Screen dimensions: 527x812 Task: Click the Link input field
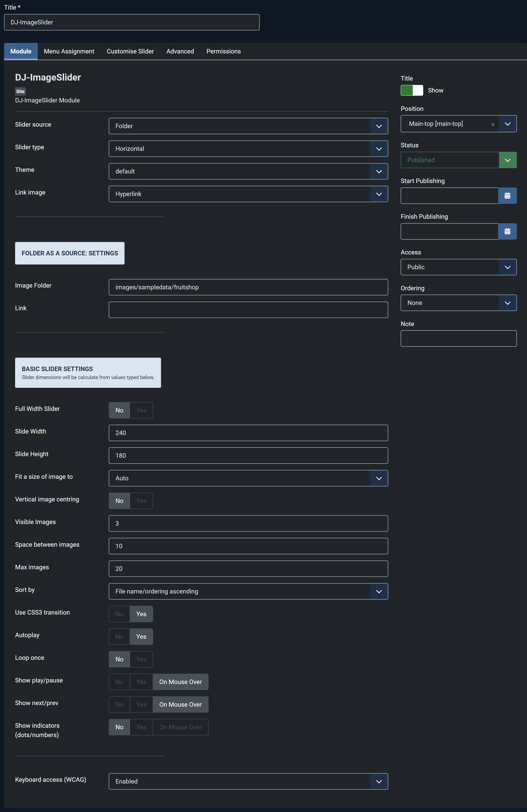(248, 310)
